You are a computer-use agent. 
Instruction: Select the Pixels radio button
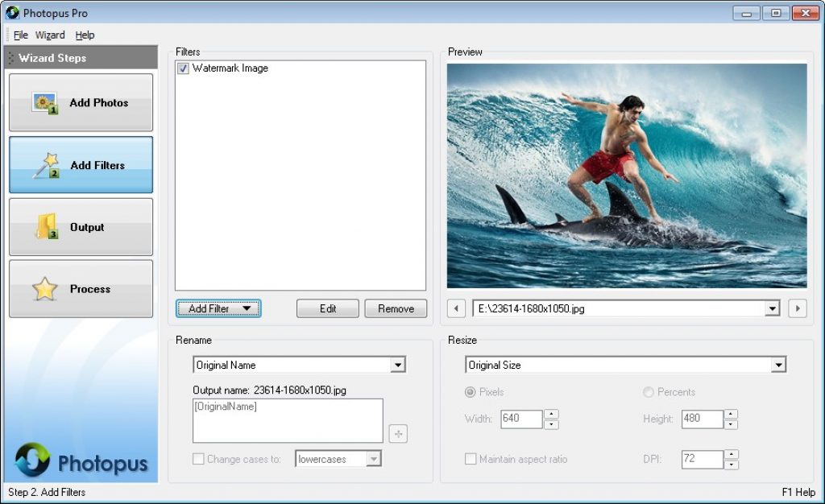(x=470, y=392)
